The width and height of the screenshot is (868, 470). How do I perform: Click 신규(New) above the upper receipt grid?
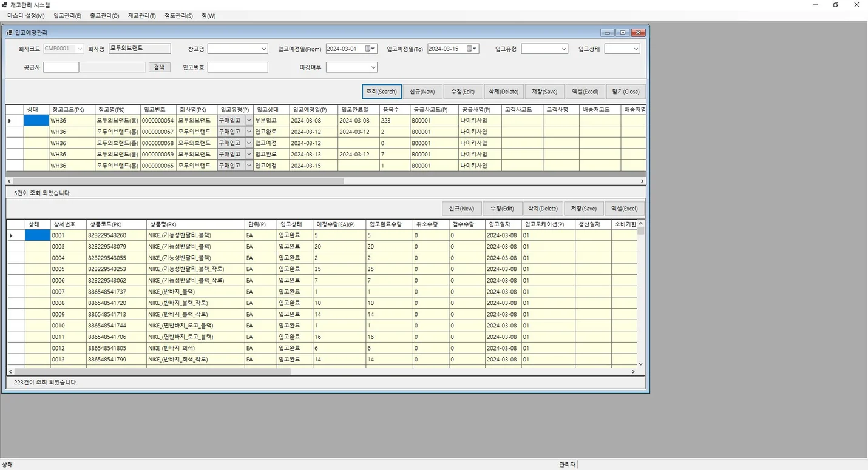coord(422,92)
